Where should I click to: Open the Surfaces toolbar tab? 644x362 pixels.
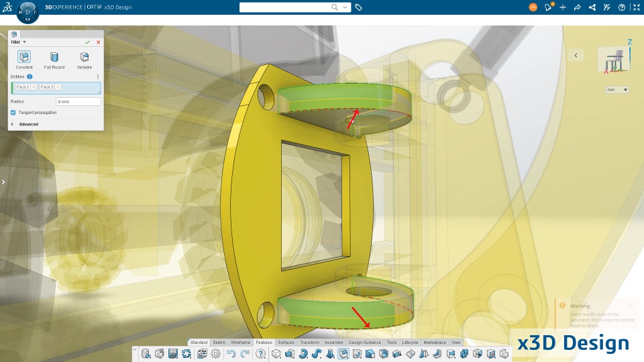(286, 343)
